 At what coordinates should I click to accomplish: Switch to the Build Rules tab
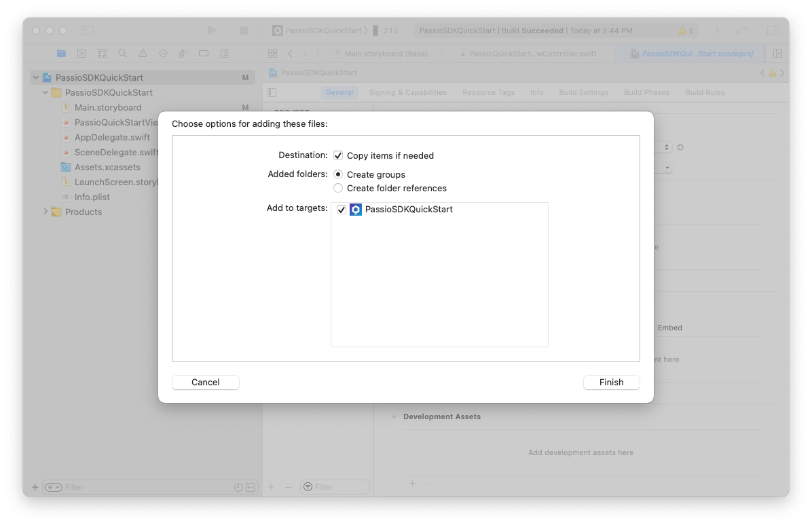[x=705, y=92]
